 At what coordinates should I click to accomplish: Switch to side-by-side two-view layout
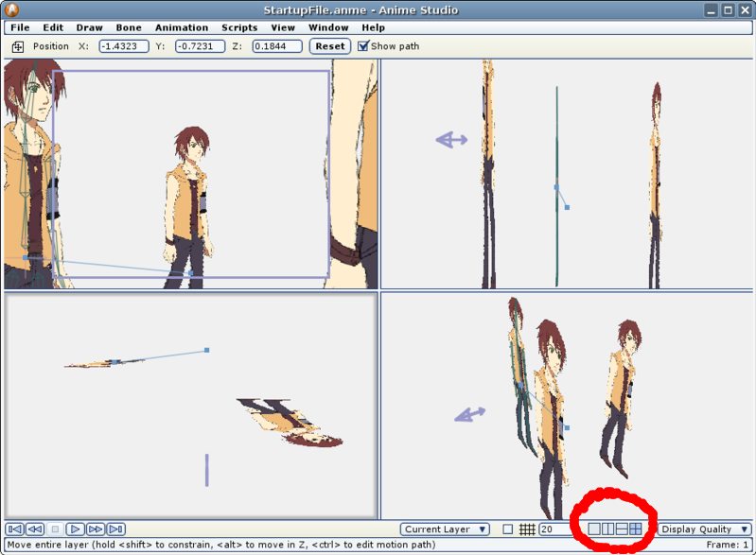pyautogui.click(x=608, y=529)
